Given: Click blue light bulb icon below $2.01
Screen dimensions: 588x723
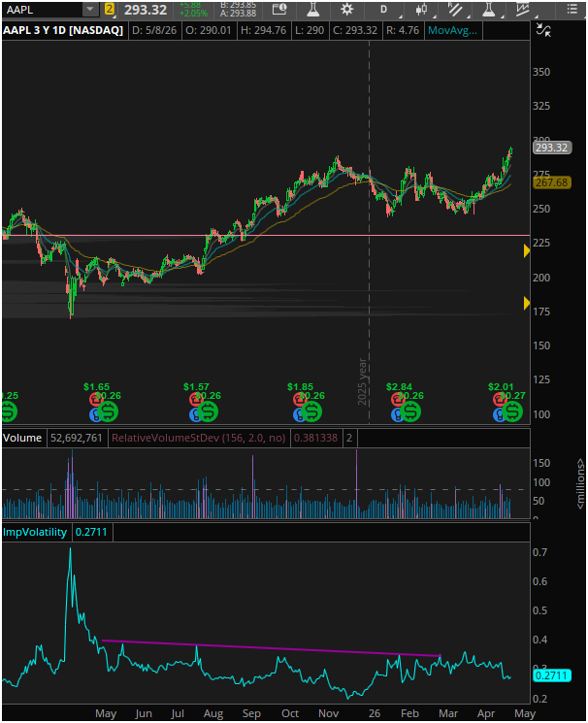Looking at the screenshot, I should click(499, 415).
